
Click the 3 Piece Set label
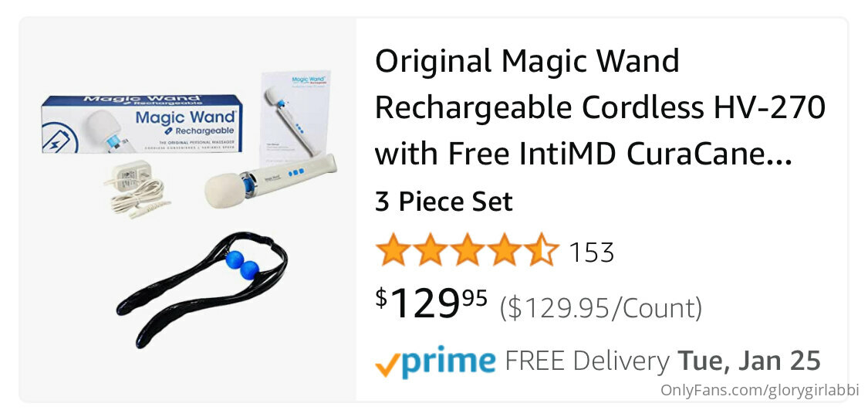(444, 202)
